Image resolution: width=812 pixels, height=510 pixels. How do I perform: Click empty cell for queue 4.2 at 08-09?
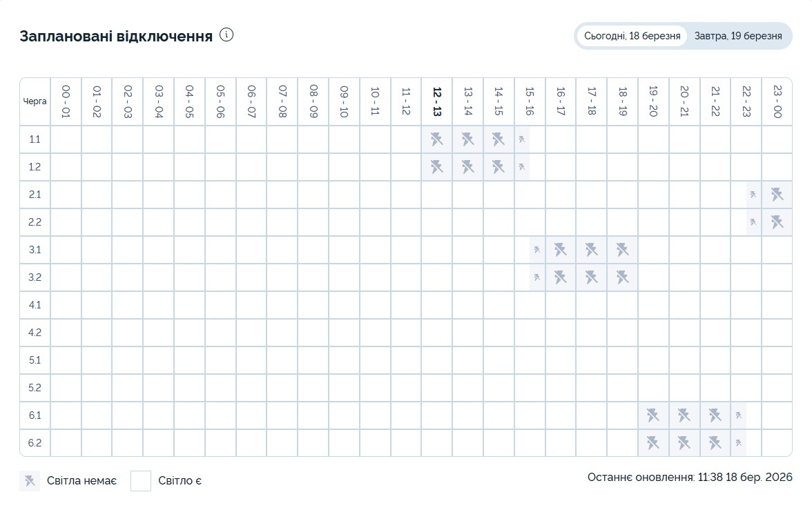(313, 333)
